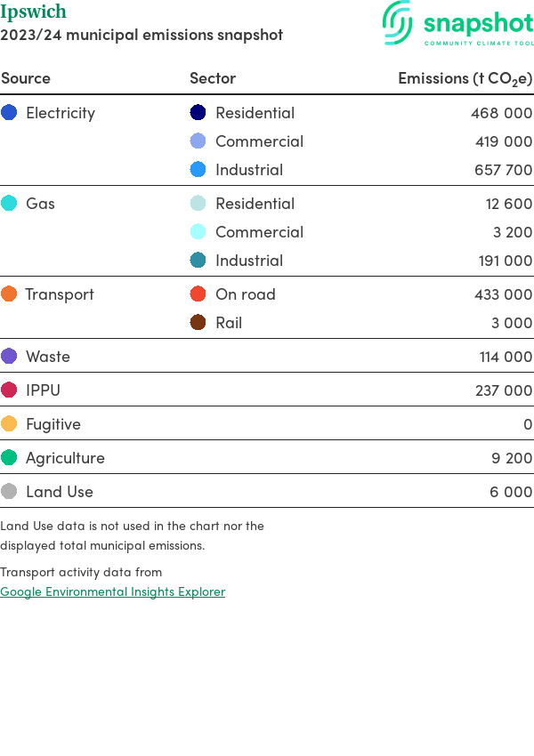The width and height of the screenshot is (534, 756).
Task: Click the red On road sector dot
Action: coord(198,294)
